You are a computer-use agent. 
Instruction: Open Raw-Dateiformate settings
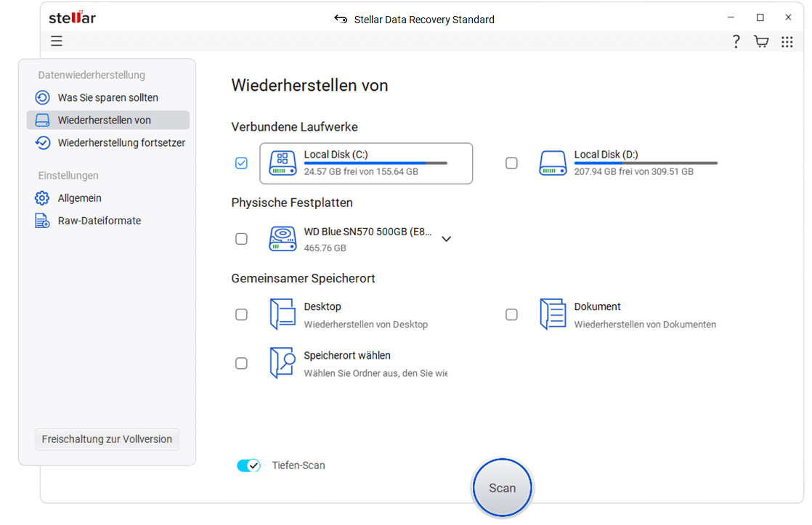click(97, 220)
